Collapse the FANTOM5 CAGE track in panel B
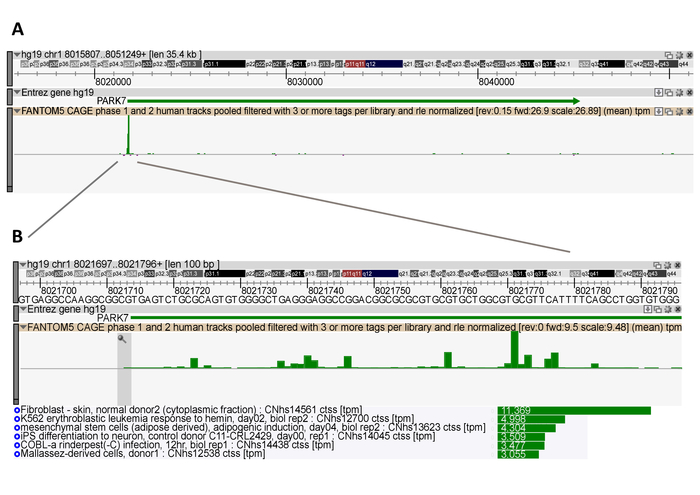Viewport: 700px width, 495px height. pos(23,327)
